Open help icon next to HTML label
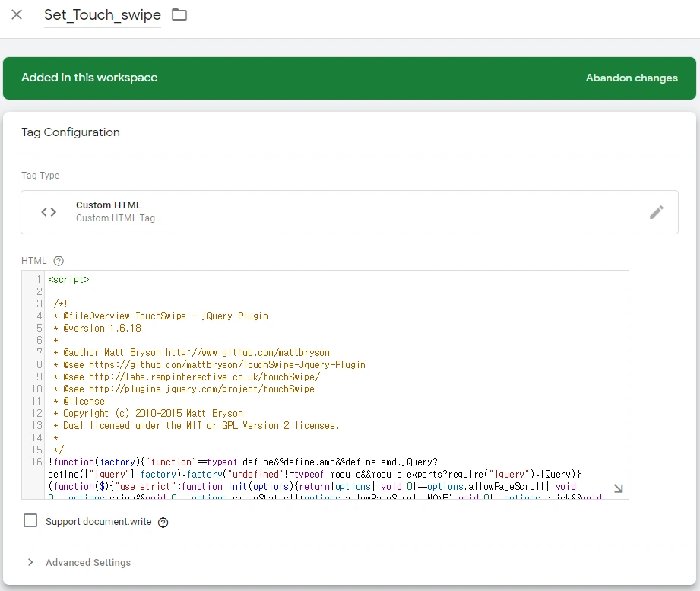The width and height of the screenshot is (700, 591). (59, 261)
